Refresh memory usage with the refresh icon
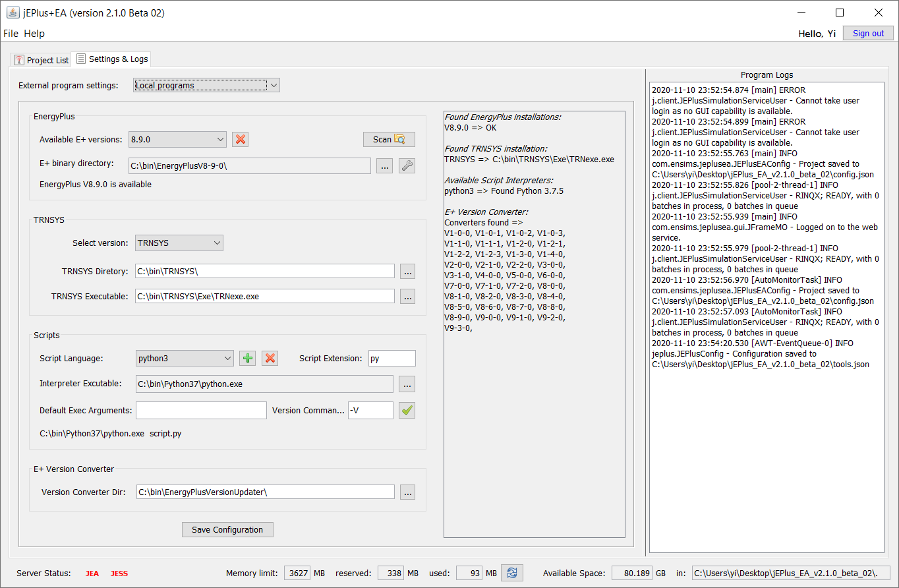Viewport: 899px width, 588px height. tap(512, 573)
